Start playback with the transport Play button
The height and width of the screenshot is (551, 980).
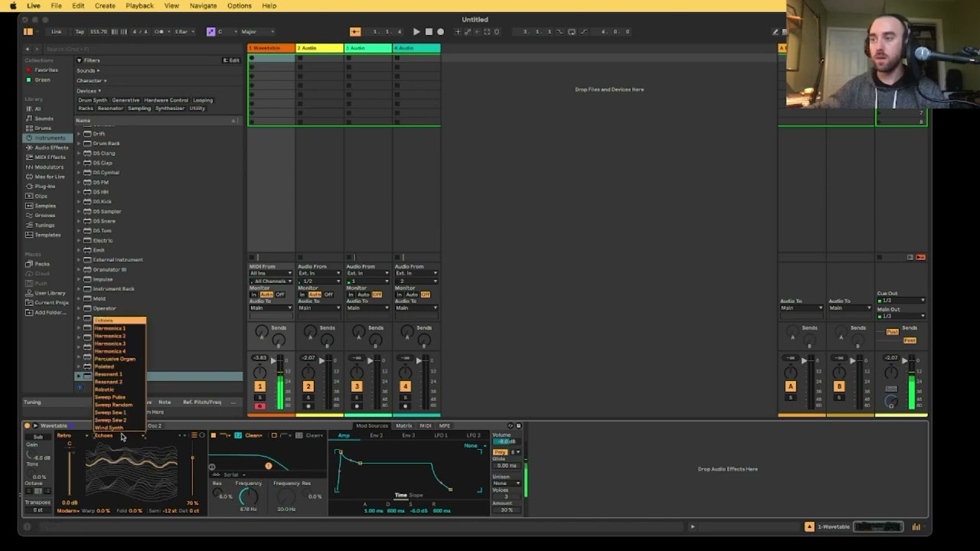(x=416, y=31)
